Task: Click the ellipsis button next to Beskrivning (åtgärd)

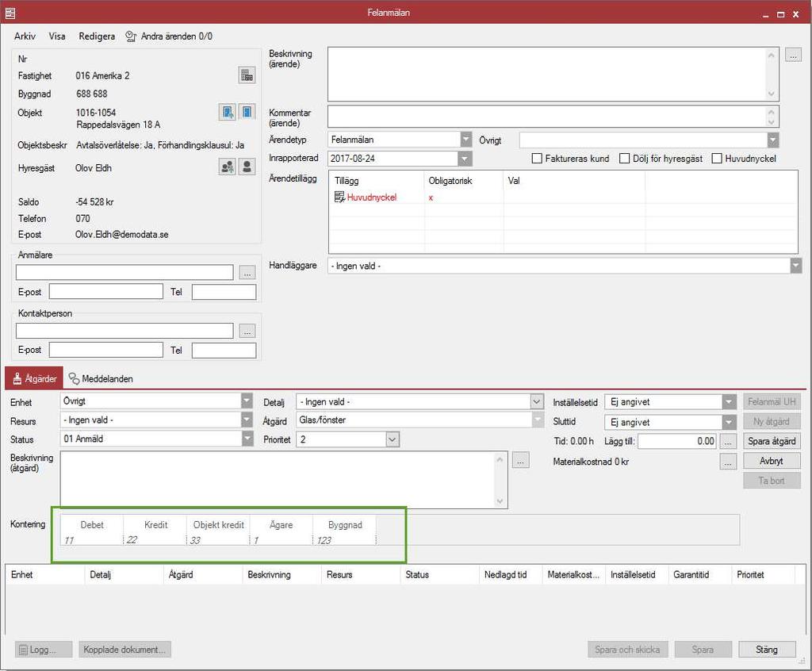Action: pos(521,460)
